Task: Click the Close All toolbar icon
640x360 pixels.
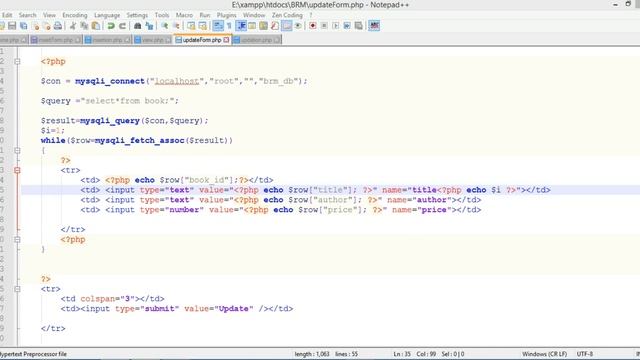Action: [47, 26]
